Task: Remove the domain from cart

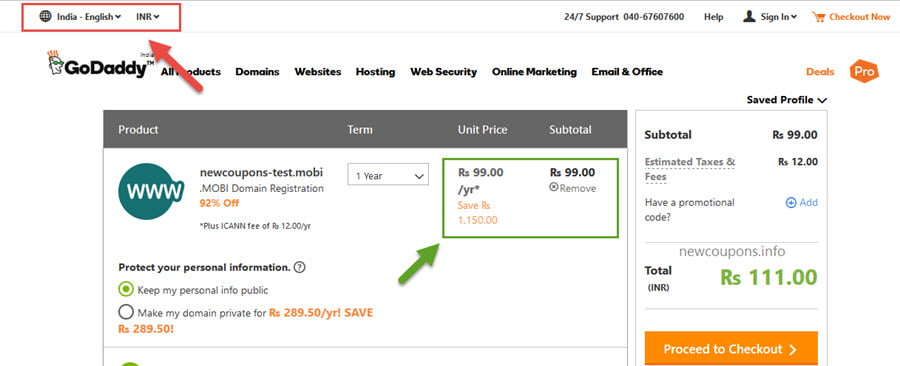Action: point(573,188)
